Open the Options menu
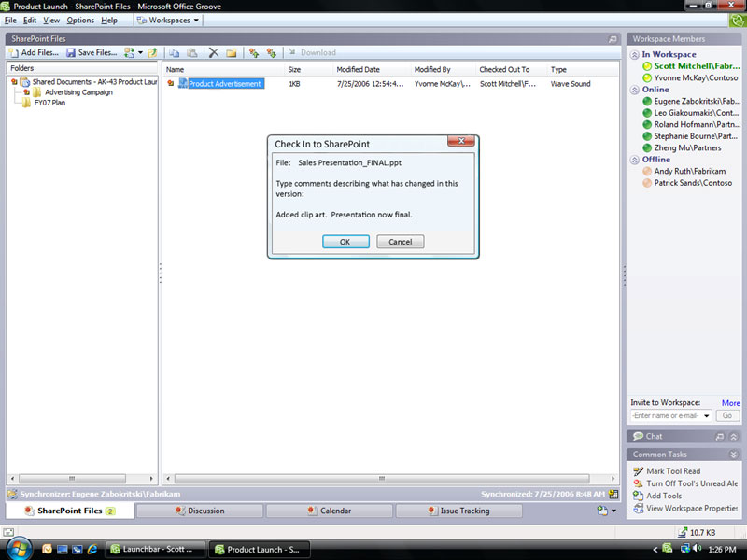This screenshot has height=560, width=747. coord(80,20)
